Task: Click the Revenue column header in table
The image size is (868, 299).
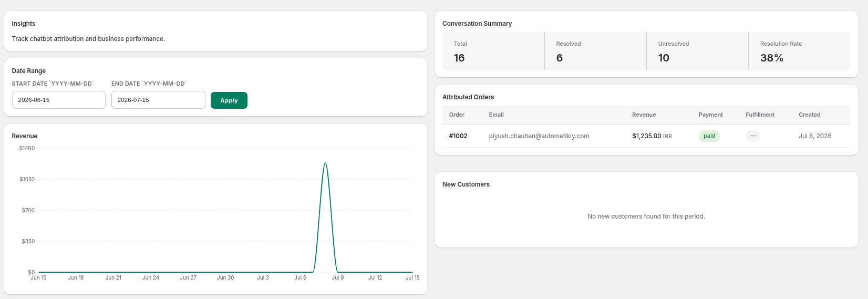Action: click(x=644, y=115)
